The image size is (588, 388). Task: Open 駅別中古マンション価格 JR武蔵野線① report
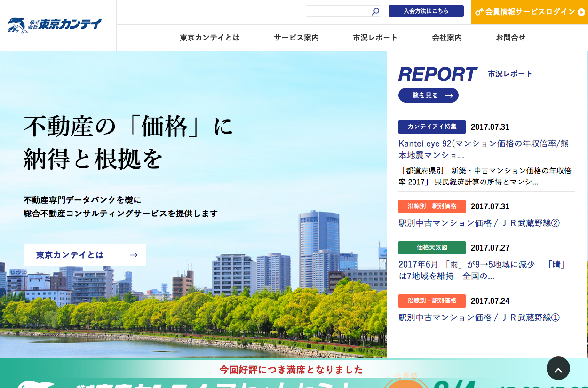pyautogui.click(x=479, y=317)
